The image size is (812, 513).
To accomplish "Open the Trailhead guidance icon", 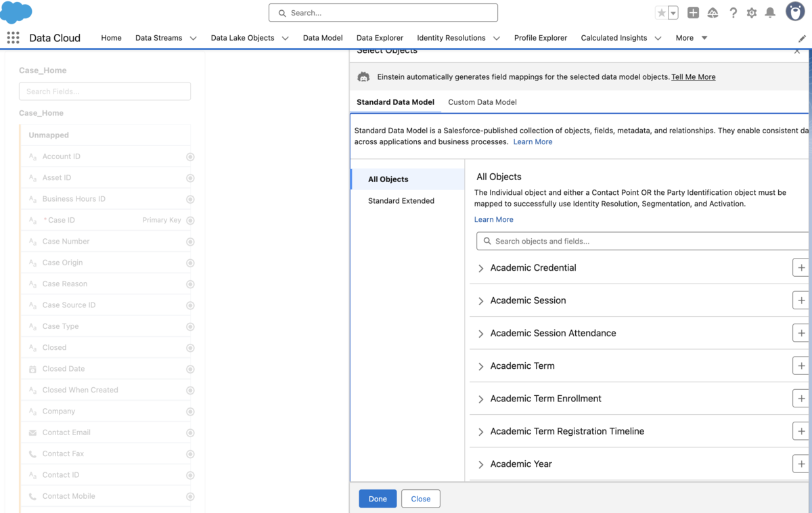I will point(713,13).
